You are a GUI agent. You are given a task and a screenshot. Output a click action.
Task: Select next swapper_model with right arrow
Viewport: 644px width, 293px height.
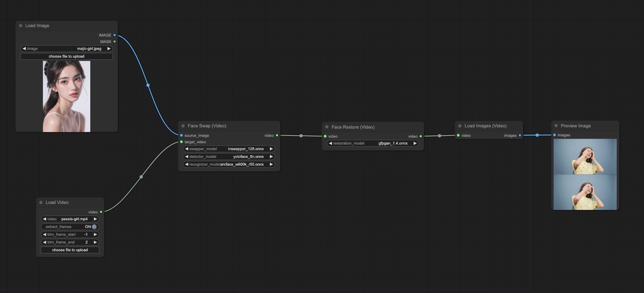click(271, 149)
